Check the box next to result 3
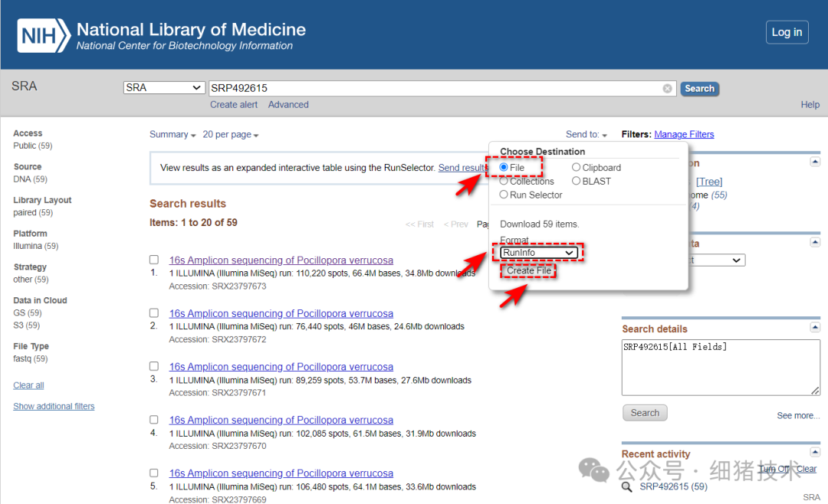The image size is (828, 504). point(154,366)
